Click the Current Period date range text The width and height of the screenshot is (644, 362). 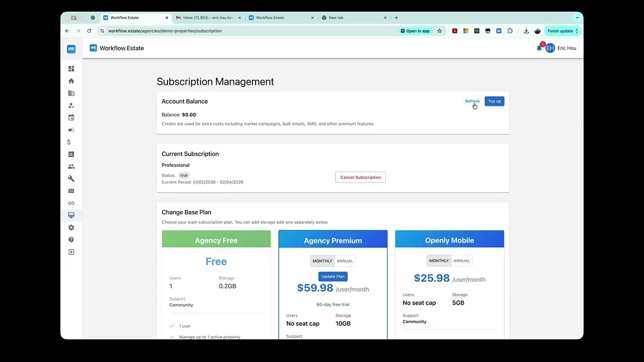click(202, 182)
